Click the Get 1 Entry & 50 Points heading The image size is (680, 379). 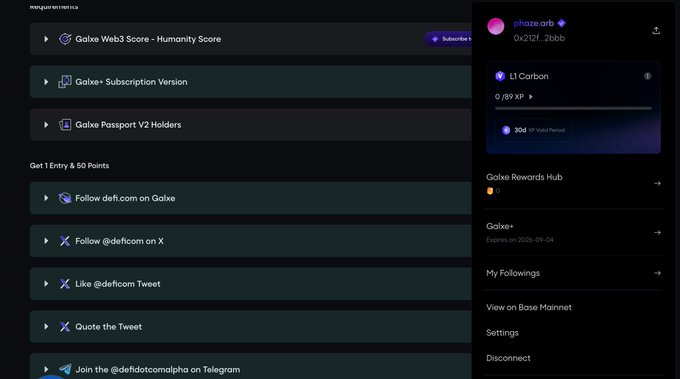69,166
